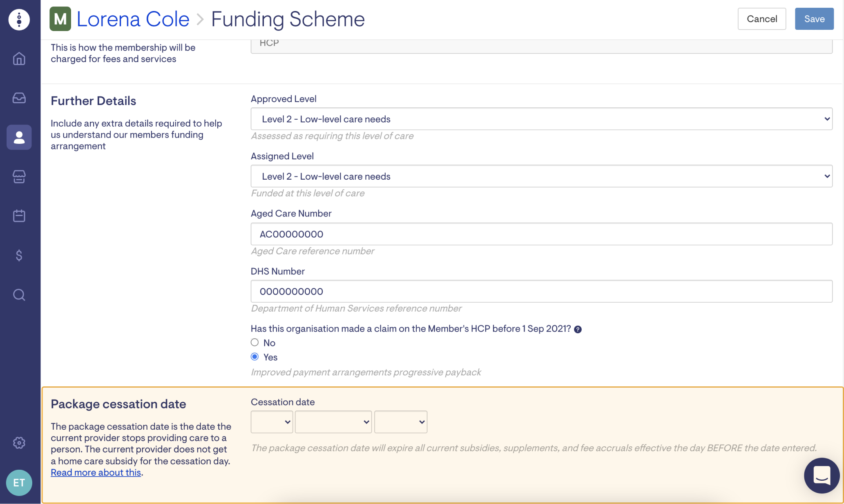Select the No radio option
The width and height of the screenshot is (844, 504).
255,342
